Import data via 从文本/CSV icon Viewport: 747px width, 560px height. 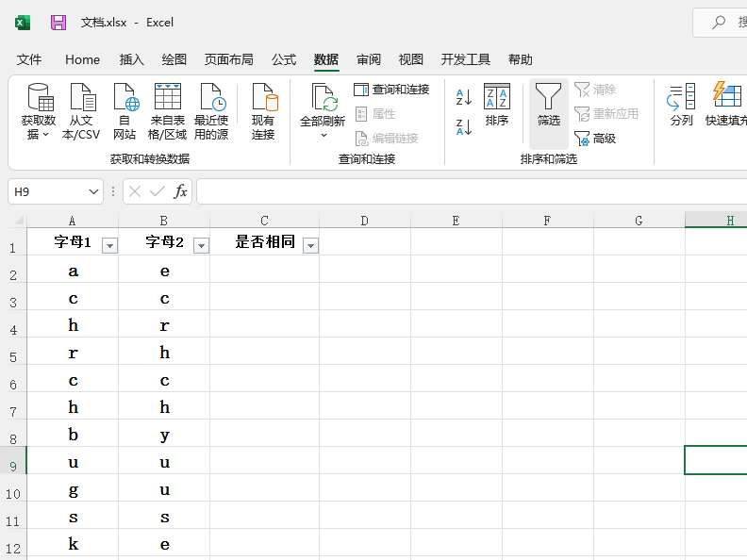(x=83, y=97)
